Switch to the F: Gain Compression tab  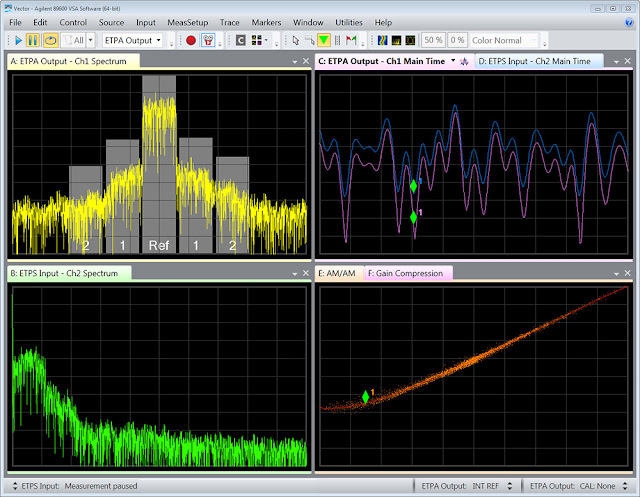coord(410,273)
